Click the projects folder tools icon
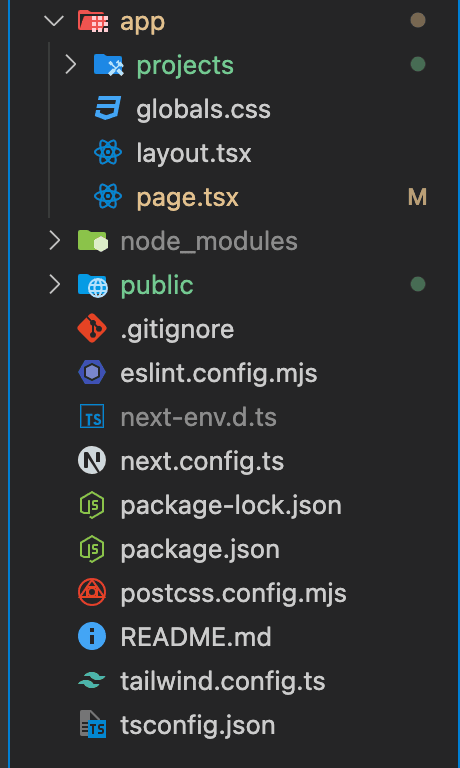The image size is (460, 768). [109, 65]
